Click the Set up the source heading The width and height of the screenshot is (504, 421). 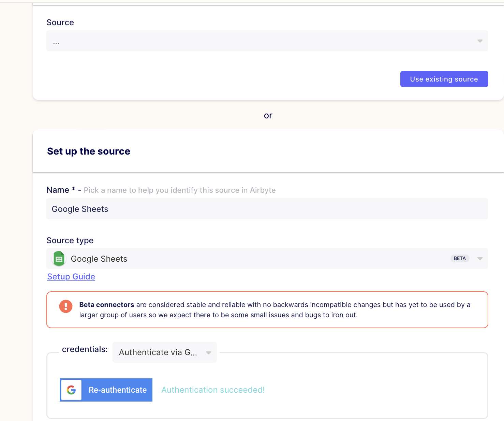point(89,151)
